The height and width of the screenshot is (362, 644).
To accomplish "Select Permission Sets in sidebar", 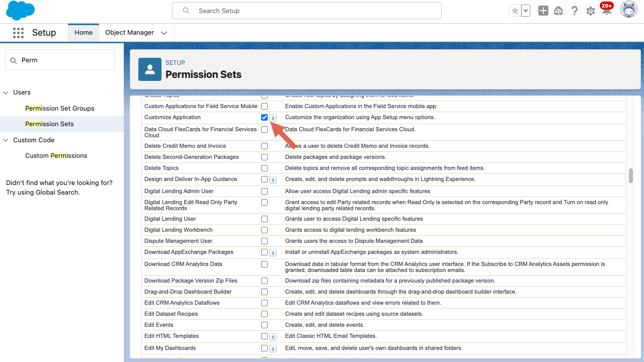I will pyautogui.click(x=49, y=124).
